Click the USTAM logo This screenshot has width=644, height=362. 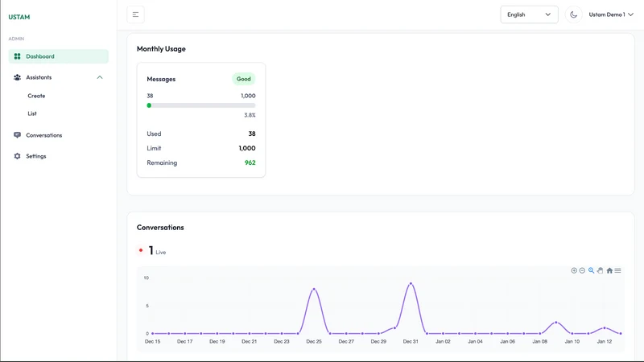pyautogui.click(x=19, y=17)
